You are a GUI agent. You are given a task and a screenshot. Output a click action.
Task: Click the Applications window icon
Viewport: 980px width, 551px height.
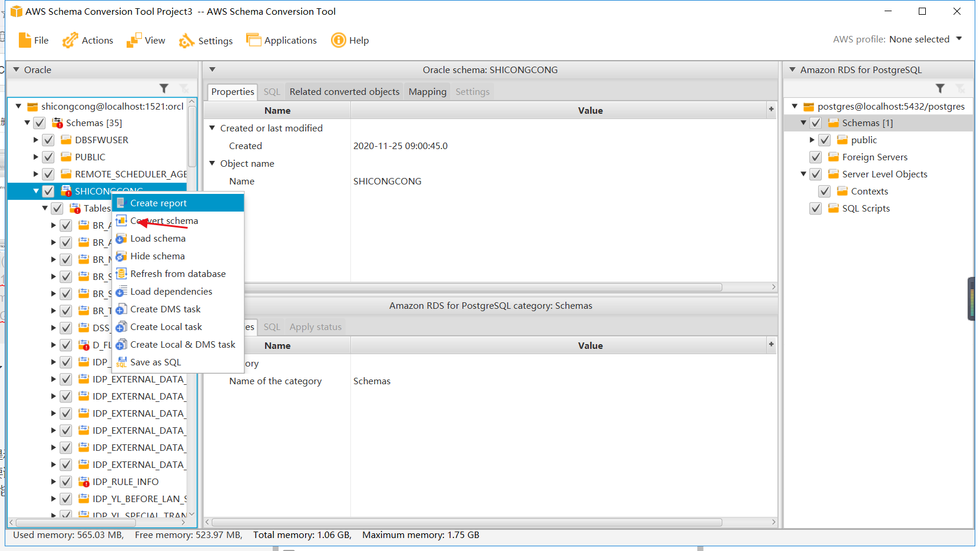coord(253,39)
